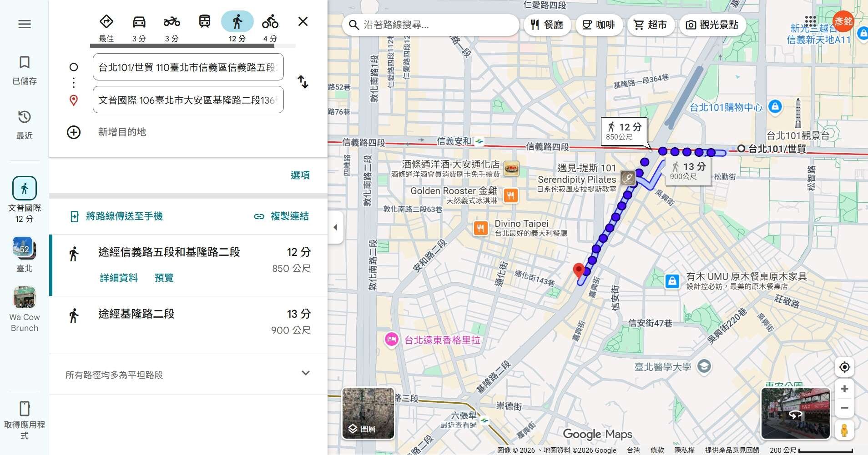The height and width of the screenshot is (455, 868).
Task: Expand the flat route terrain details
Action: click(x=305, y=373)
